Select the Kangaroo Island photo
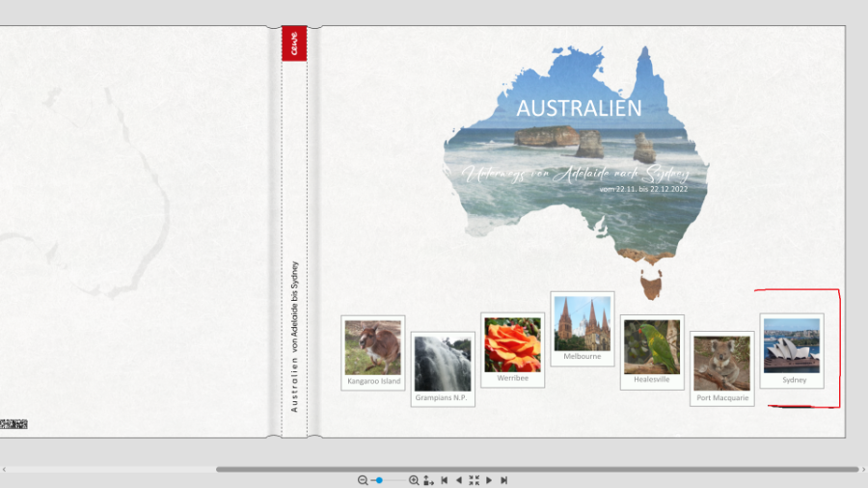This screenshot has height=488, width=868. pos(373,347)
